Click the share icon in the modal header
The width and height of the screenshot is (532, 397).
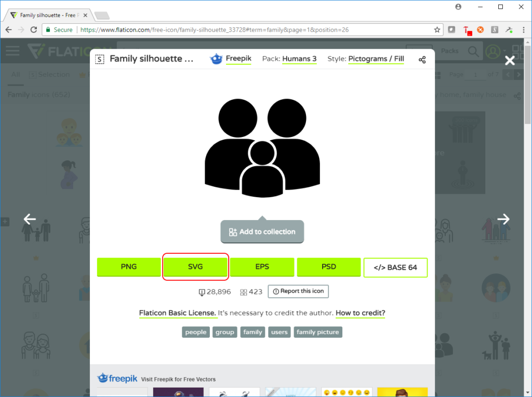[x=422, y=60]
